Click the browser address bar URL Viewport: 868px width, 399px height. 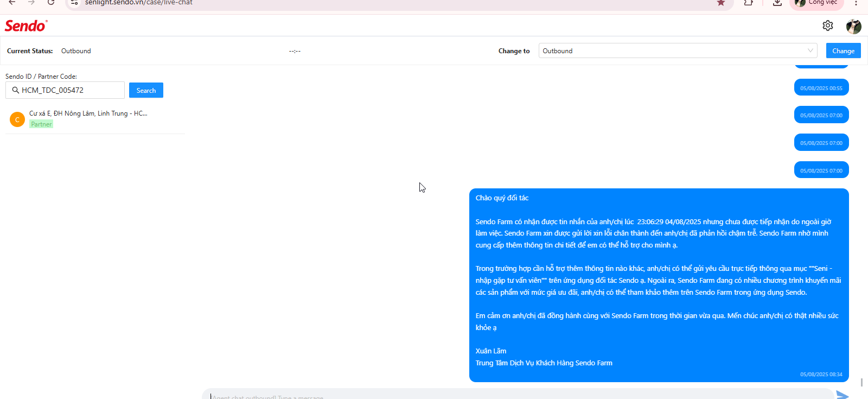pyautogui.click(x=138, y=3)
